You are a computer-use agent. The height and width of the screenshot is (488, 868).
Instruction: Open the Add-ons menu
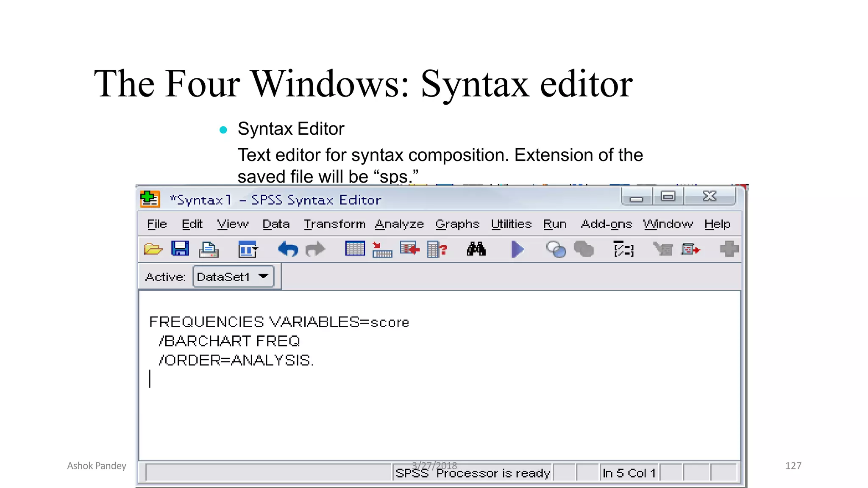pos(606,224)
